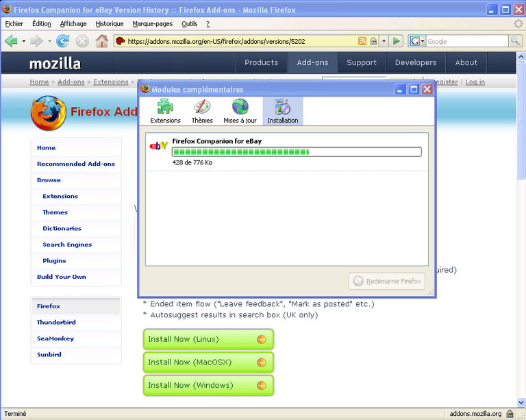Open the Édition menu
The width and height of the screenshot is (526, 420).
(42, 24)
